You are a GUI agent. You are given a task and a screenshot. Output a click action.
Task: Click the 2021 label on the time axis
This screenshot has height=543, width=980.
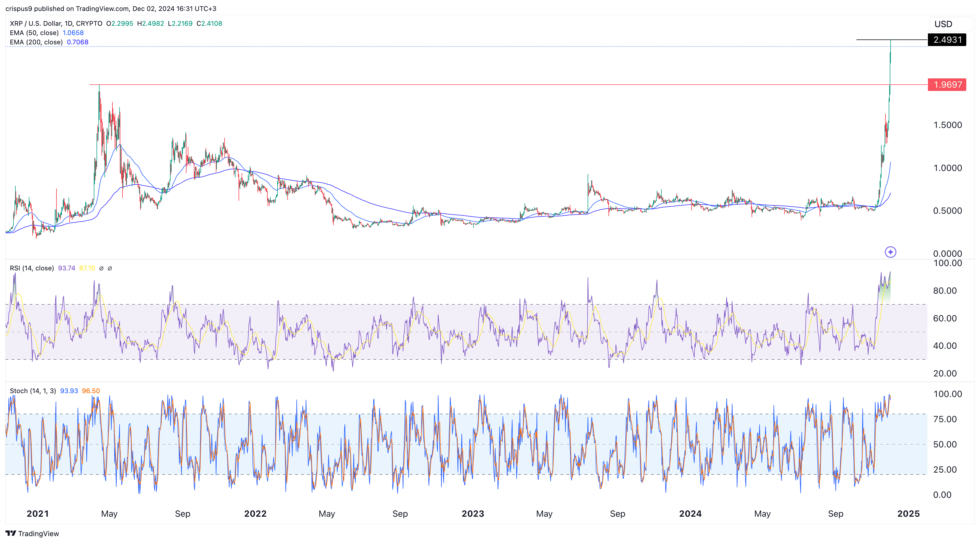point(38,514)
